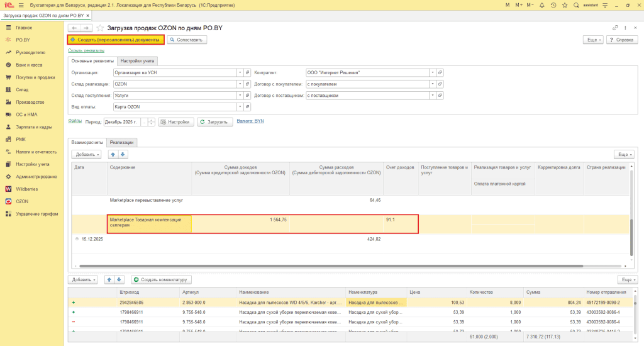
Task: Open the global search magnifier
Action: 576,5
